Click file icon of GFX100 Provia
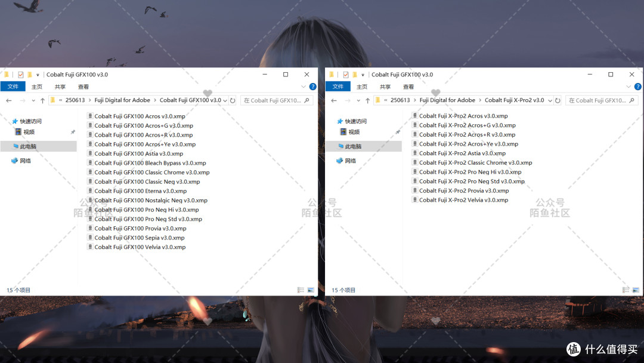This screenshot has height=363, width=644. [x=90, y=227]
